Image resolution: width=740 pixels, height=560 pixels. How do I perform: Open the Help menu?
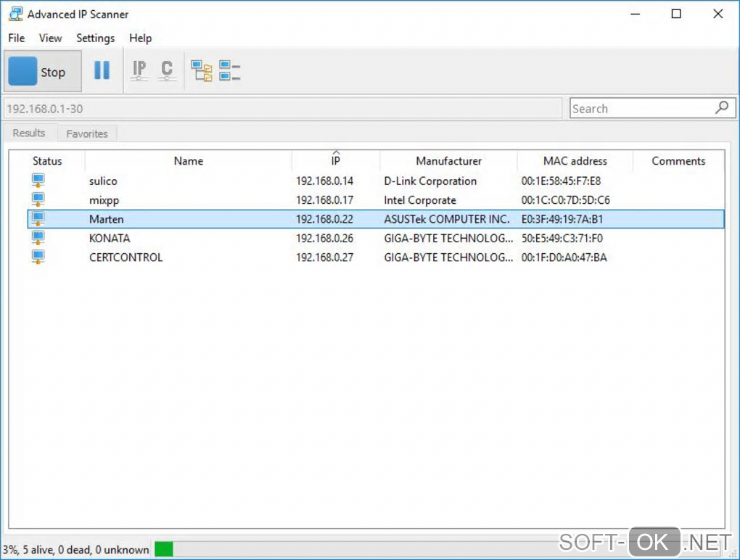coord(140,38)
